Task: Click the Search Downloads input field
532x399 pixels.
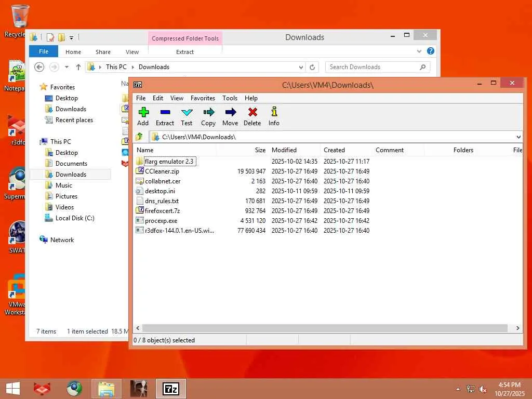Action: [x=373, y=67]
